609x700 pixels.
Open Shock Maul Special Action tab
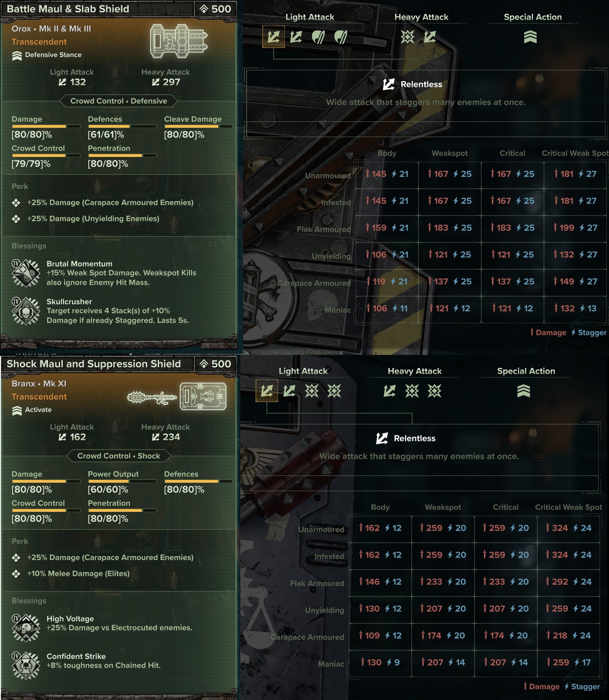coord(526,371)
